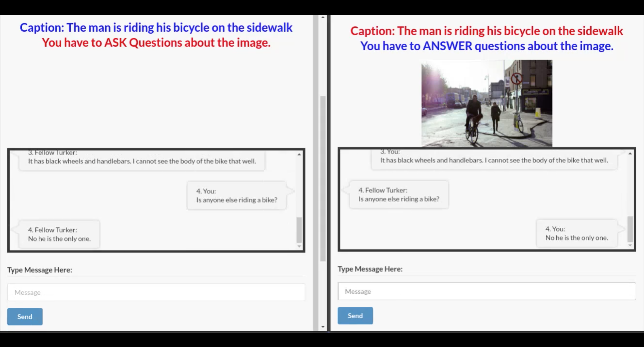Click left 'black wheels and handlebars' message
Screen dimensions: 644x347
tap(142, 161)
